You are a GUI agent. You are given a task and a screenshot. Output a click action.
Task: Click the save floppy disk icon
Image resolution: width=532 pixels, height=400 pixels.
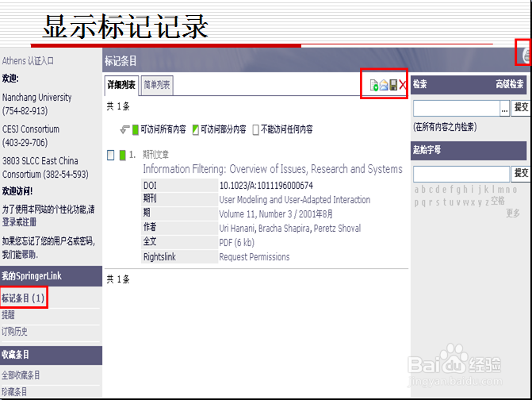pyautogui.click(x=393, y=85)
